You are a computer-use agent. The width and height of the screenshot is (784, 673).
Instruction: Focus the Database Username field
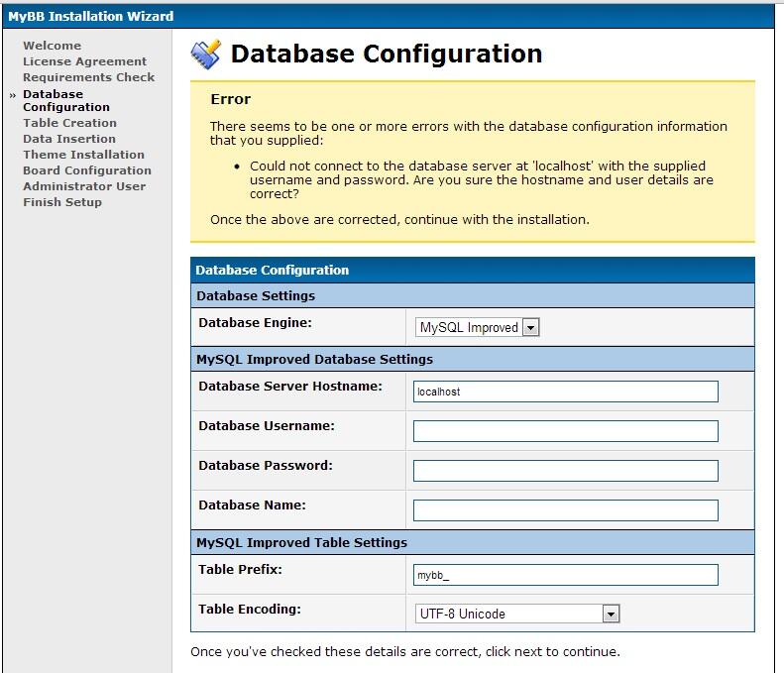coord(566,431)
